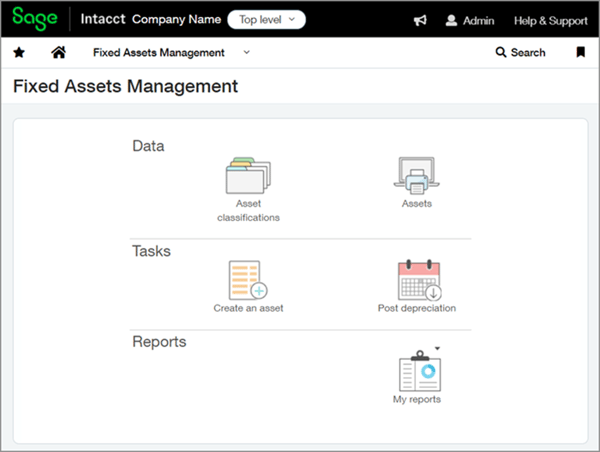600x452 pixels.
Task: Open the Post depreciation calendar icon
Action: (417, 281)
